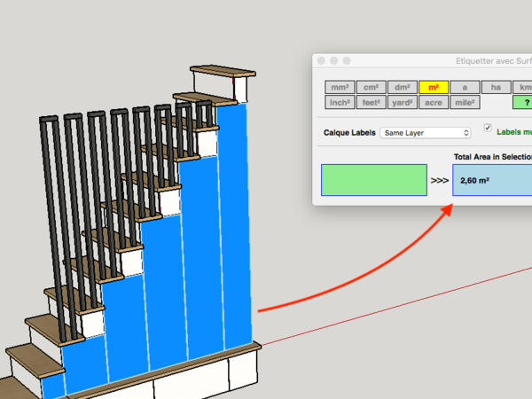
Task: Choose the acre unit button
Action: coord(433,102)
